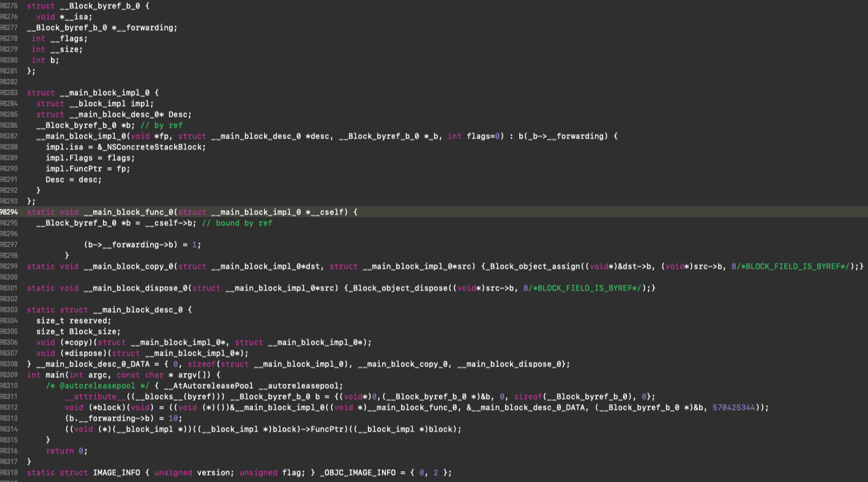The height and width of the screenshot is (482, 868).
Task: Click the 'size_t reserved;' line
Action: (x=74, y=320)
